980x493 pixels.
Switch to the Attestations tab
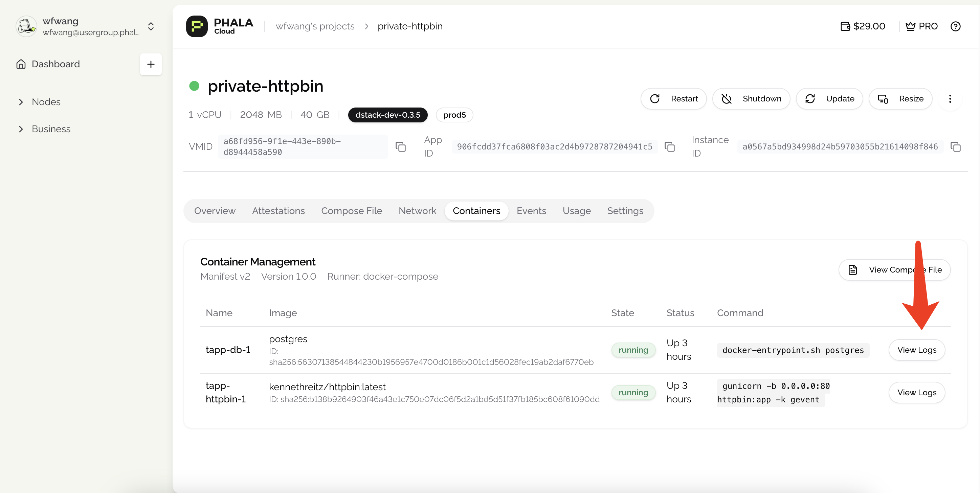278,211
